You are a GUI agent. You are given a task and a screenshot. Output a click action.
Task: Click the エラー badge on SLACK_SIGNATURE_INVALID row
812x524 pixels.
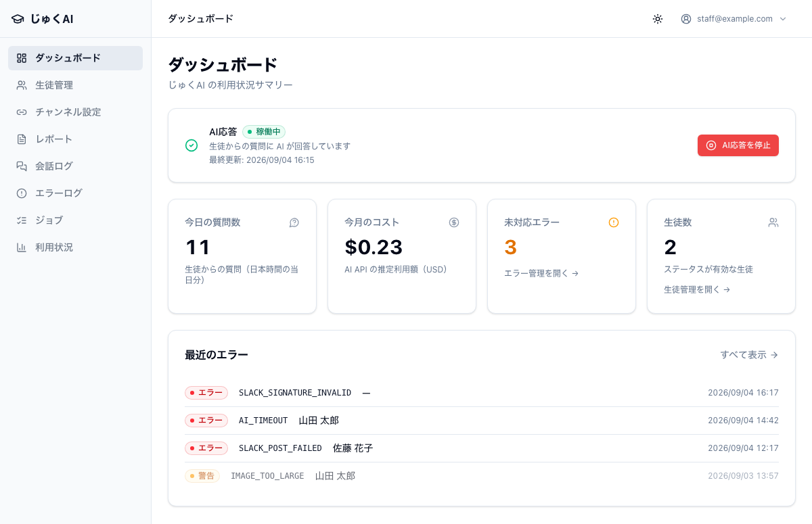(x=206, y=393)
